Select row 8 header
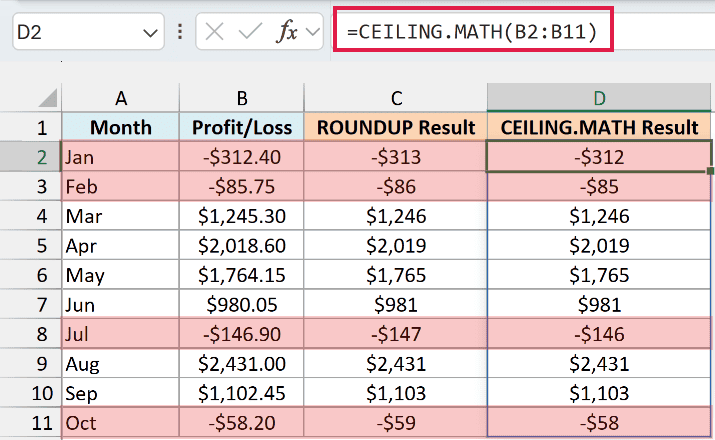Viewport: 715px width, 440px height. click(x=31, y=334)
